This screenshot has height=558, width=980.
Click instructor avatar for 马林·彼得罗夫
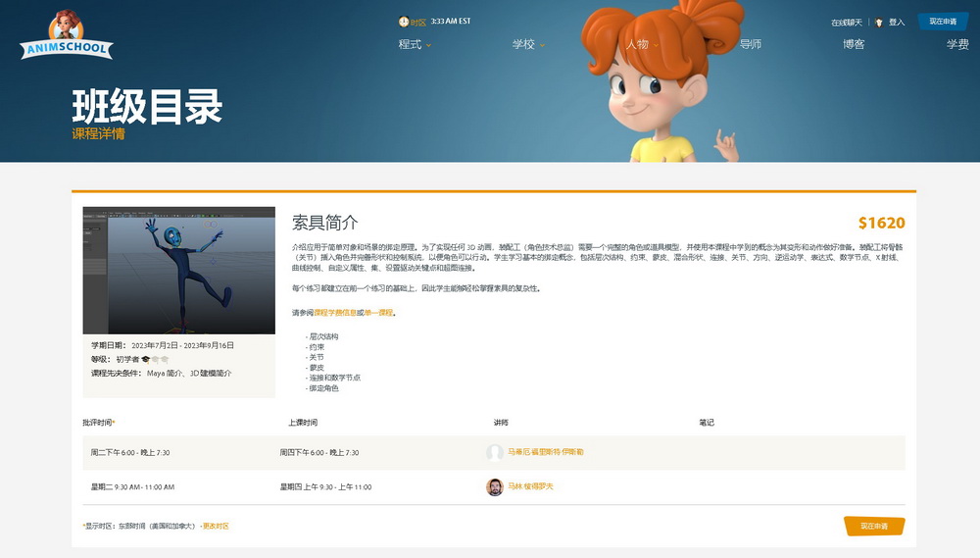(x=494, y=486)
